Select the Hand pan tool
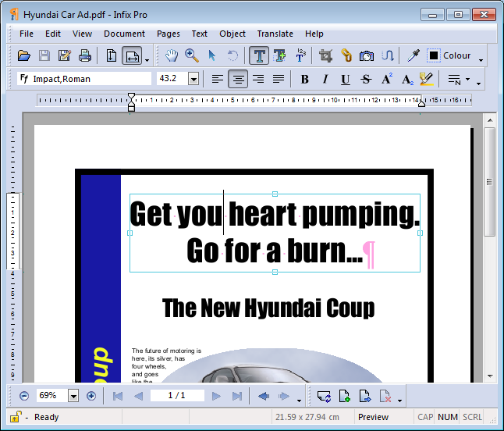Viewport: 504px width, 431px height. tap(172, 55)
